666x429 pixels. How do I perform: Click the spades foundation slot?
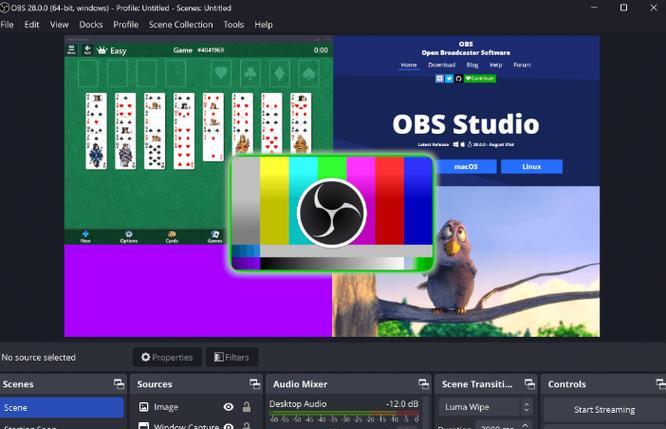point(308,73)
